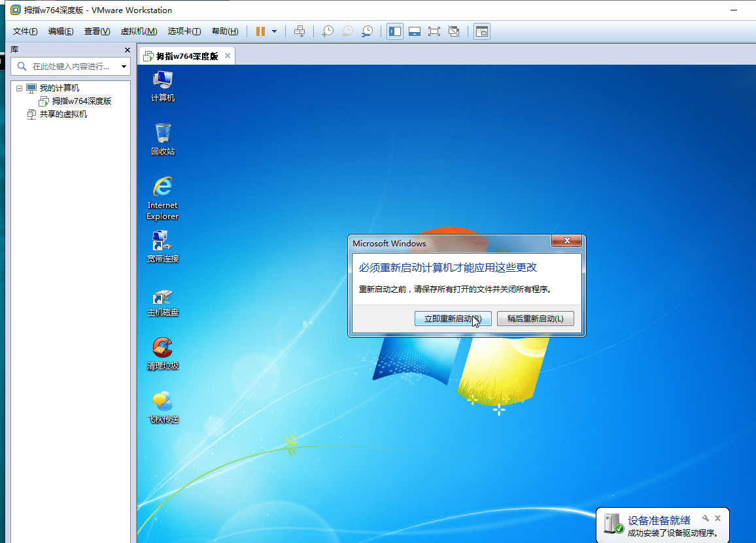
Task: Switch to the 拇指w764深度版 tab
Action: pyautogui.click(x=187, y=56)
